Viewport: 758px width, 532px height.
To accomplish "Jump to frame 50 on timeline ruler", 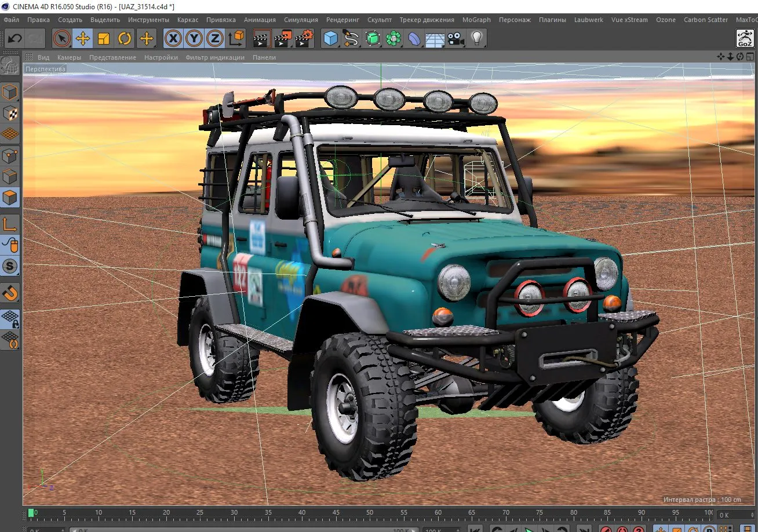I will [x=370, y=513].
